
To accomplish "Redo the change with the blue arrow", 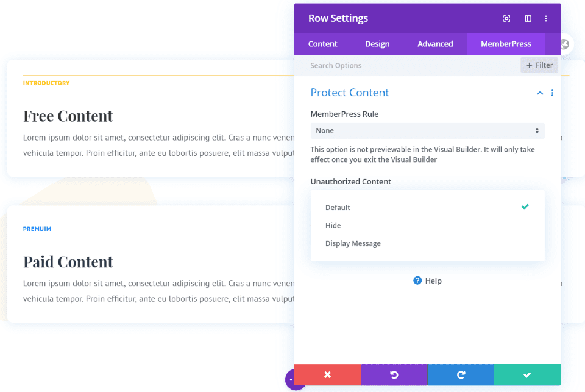I will 461,374.
